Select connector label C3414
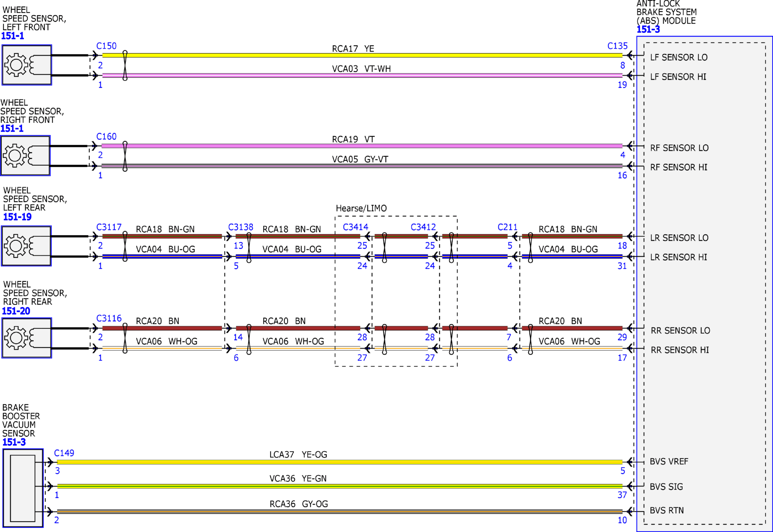773x532 pixels. [x=356, y=227]
